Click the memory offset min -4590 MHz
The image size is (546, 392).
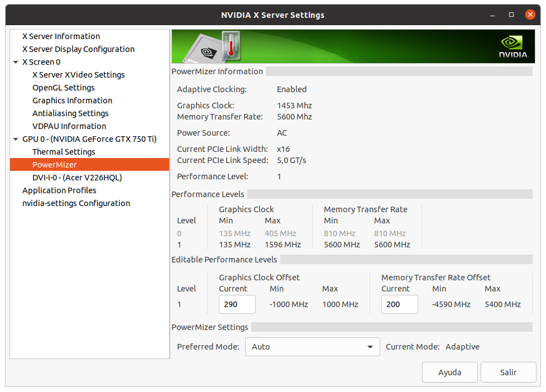(451, 304)
